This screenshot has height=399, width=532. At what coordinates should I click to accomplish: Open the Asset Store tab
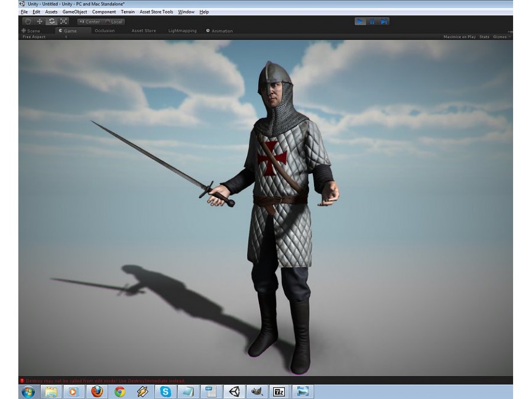point(144,31)
